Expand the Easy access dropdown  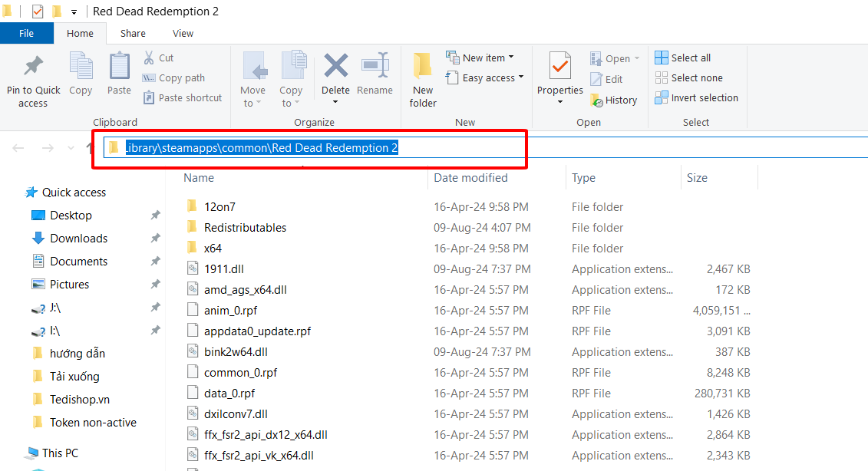coord(485,77)
